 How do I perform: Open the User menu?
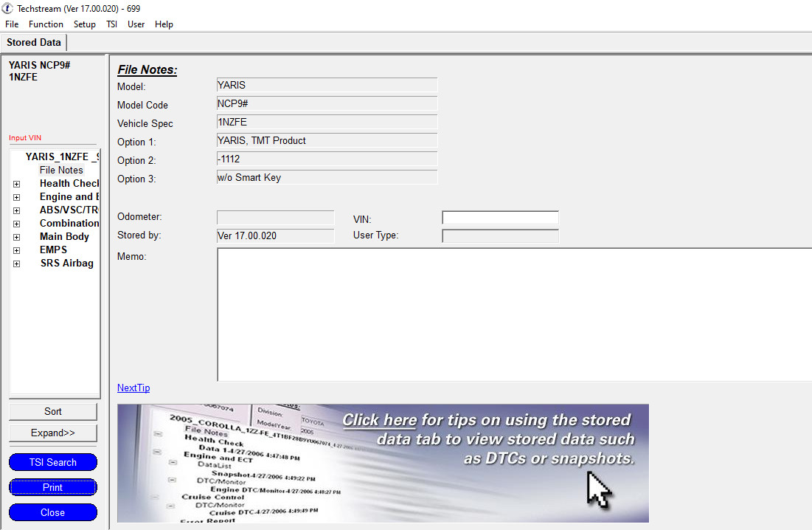pyautogui.click(x=136, y=24)
